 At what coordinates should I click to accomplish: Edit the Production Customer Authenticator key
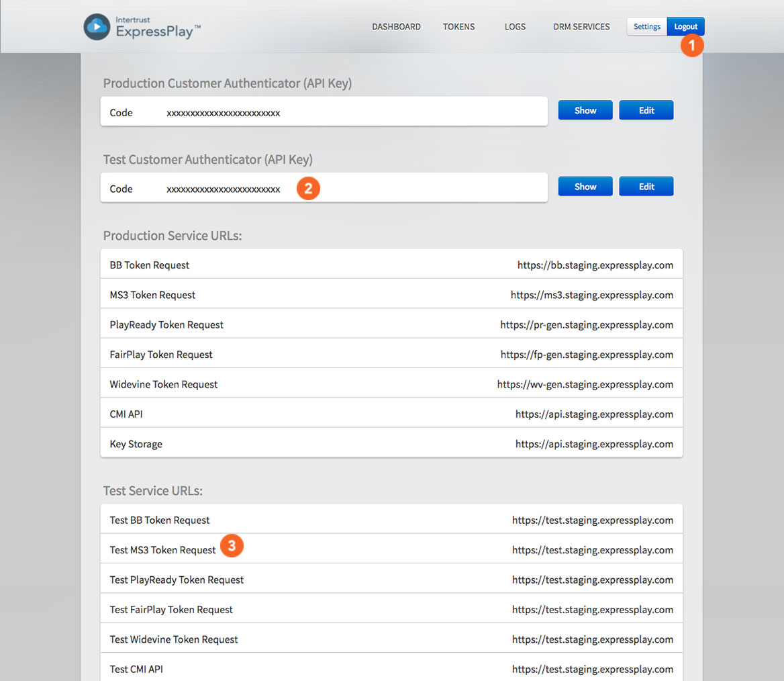pyautogui.click(x=646, y=110)
